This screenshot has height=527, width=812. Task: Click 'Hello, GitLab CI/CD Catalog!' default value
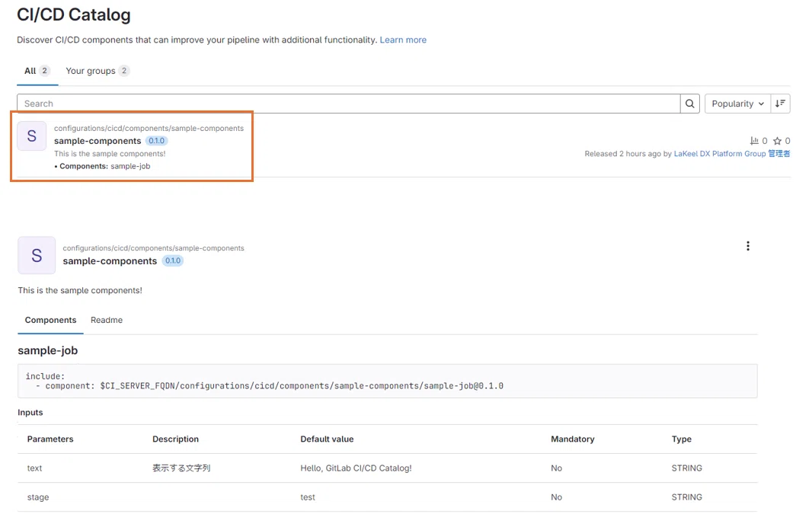click(x=356, y=468)
